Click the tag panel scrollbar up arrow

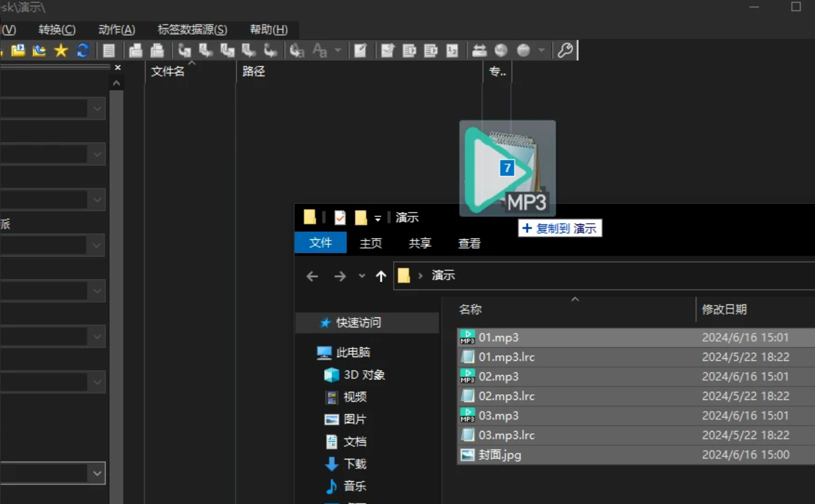point(117,83)
